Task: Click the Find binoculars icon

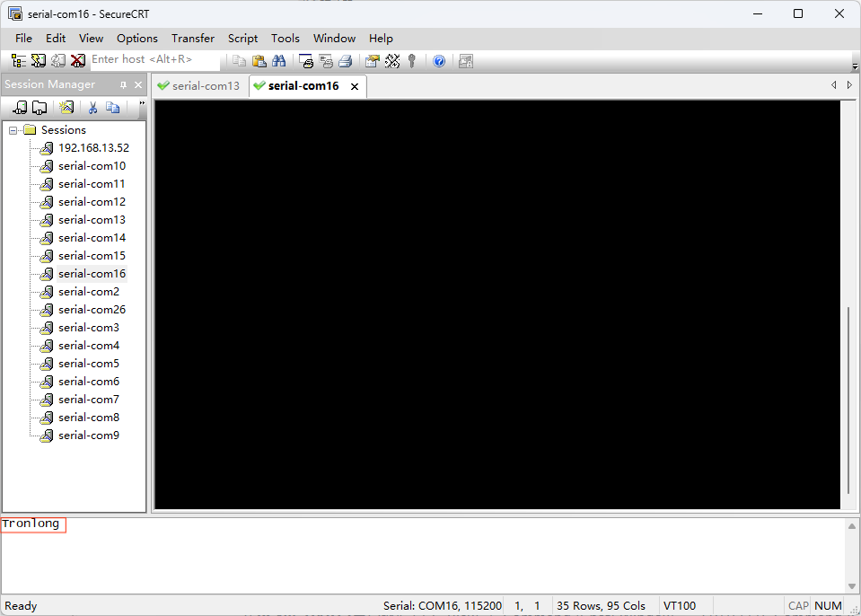Action: [278, 61]
